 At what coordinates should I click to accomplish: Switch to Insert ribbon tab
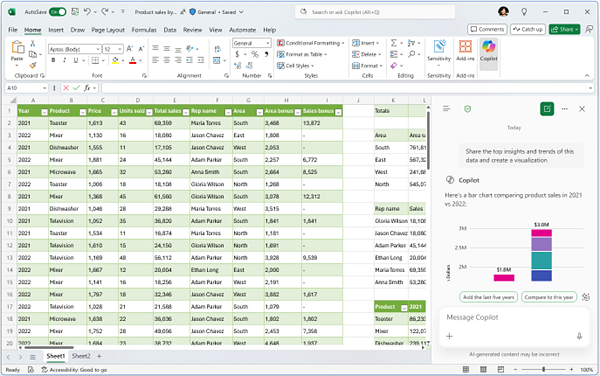(56, 30)
